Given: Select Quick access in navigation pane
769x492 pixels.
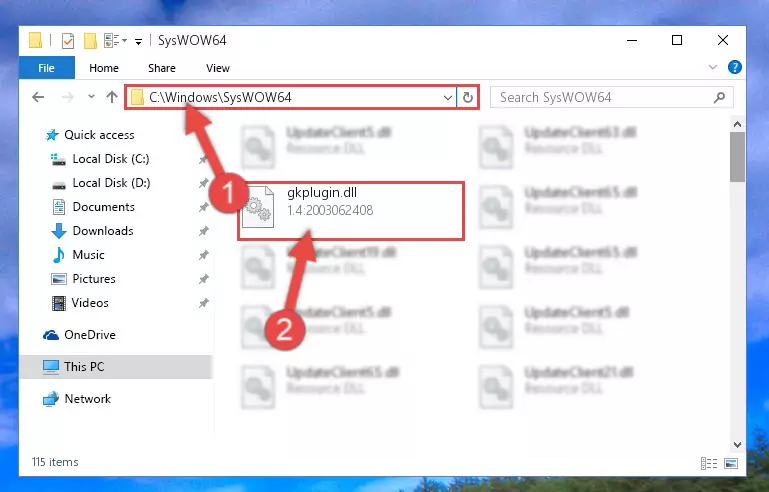Looking at the screenshot, I should pos(99,134).
